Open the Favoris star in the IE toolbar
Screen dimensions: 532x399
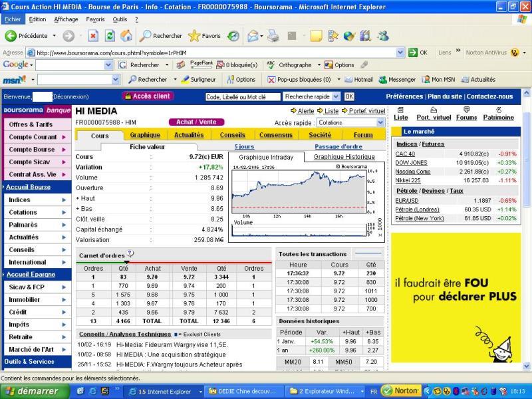(204, 36)
